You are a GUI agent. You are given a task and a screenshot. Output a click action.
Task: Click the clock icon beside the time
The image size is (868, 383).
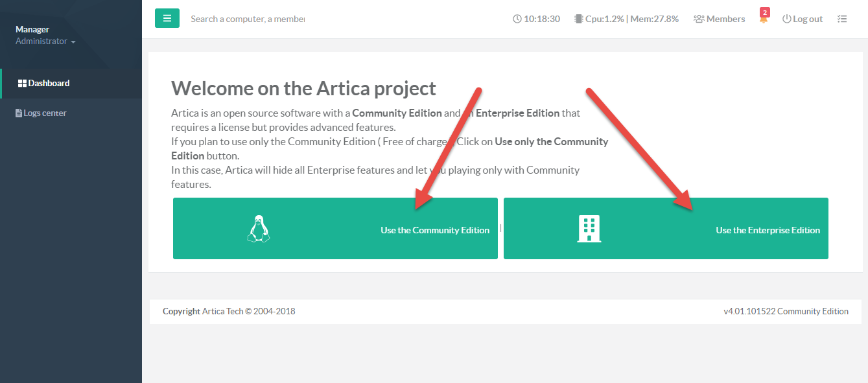517,19
